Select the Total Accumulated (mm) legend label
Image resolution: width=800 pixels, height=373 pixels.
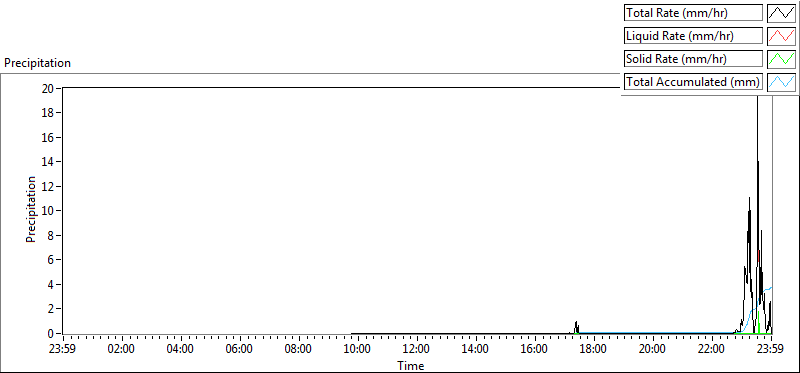[693, 82]
